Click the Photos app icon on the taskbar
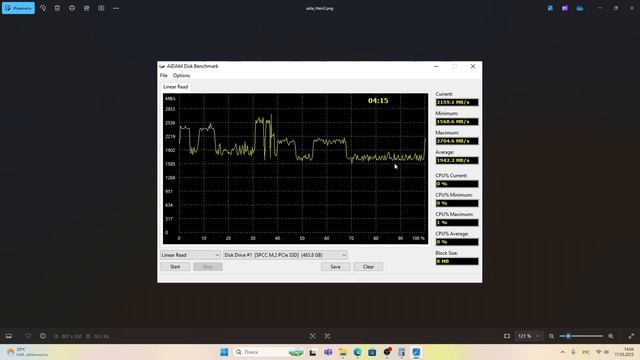The image size is (640, 360). pyautogui.click(x=416, y=352)
